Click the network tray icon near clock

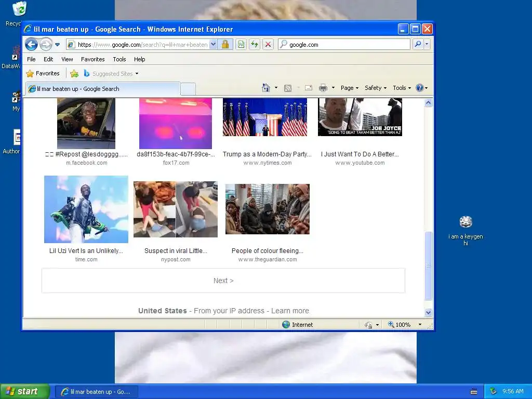[x=494, y=392]
